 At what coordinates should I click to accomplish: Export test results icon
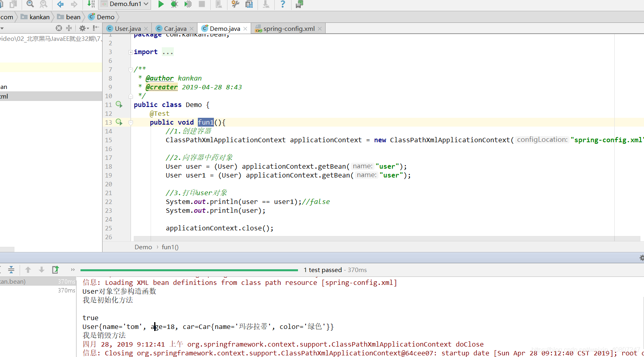(55, 270)
